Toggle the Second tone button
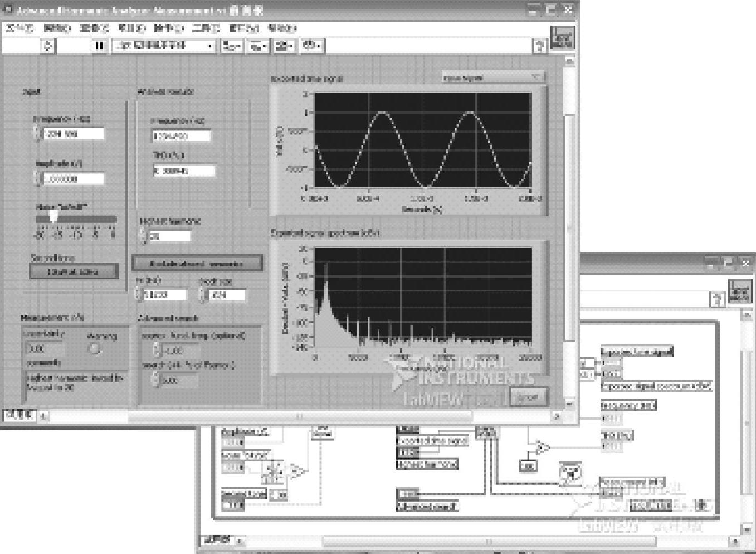 click(x=74, y=271)
